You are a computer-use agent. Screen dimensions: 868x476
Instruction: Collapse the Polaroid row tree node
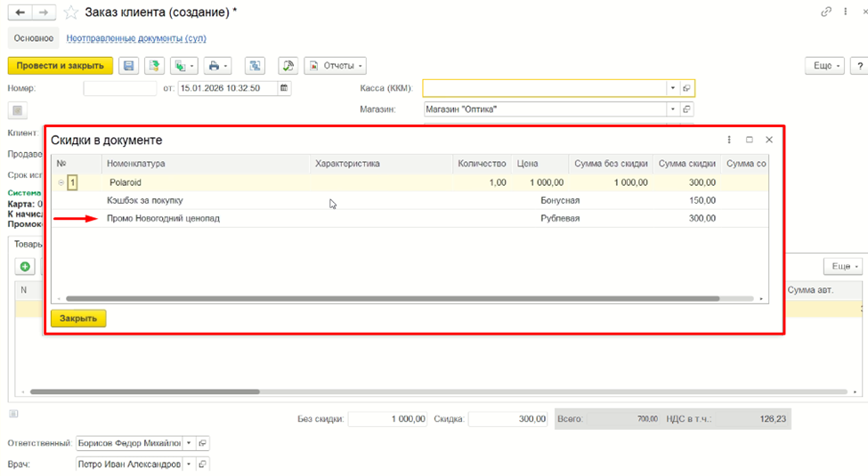[x=61, y=182]
